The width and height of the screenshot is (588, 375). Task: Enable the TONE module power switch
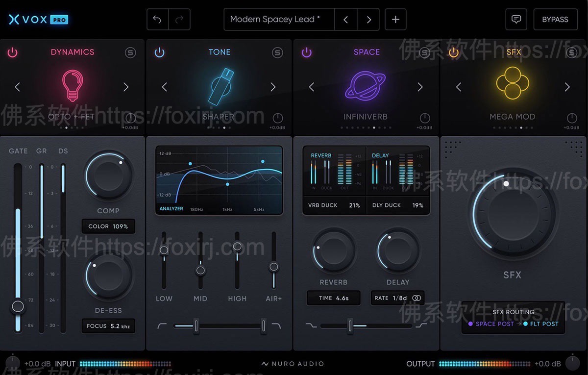[159, 53]
